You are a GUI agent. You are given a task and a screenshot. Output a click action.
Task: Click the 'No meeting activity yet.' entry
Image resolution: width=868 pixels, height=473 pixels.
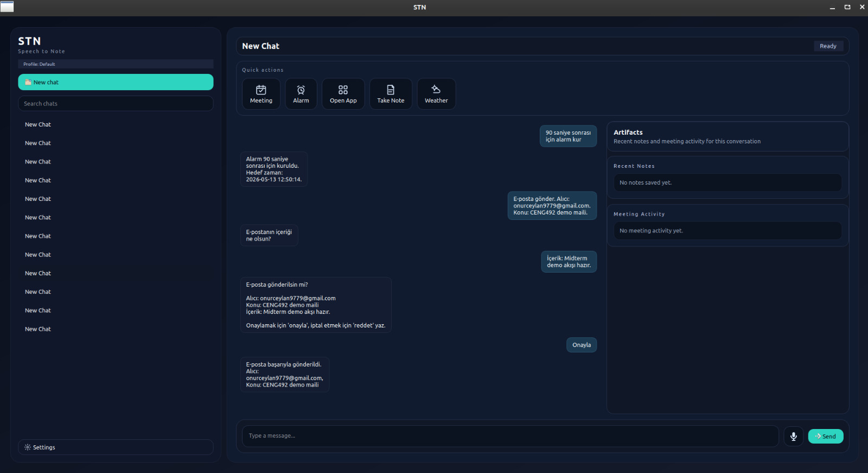[727, 231]
